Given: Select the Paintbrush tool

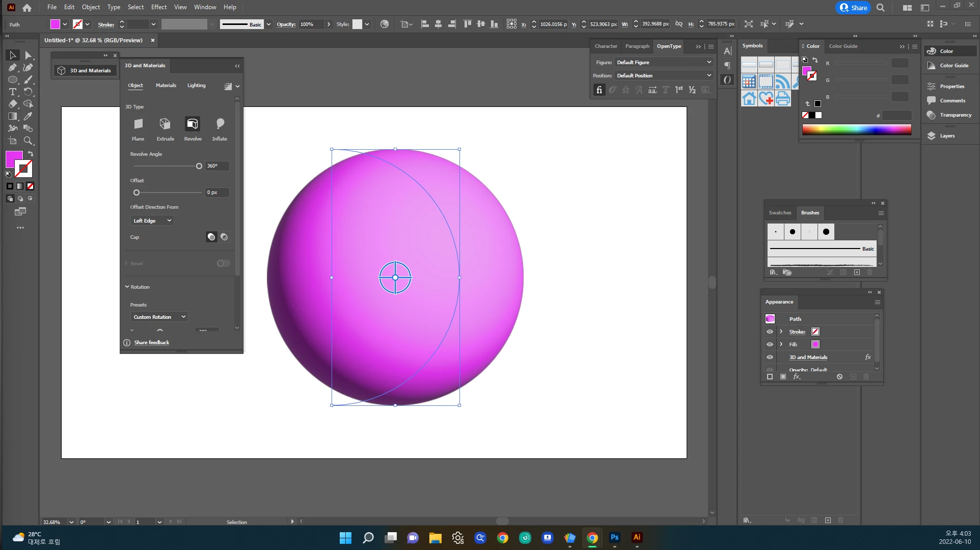Looking at the screenshot, I should coord(28,80).
